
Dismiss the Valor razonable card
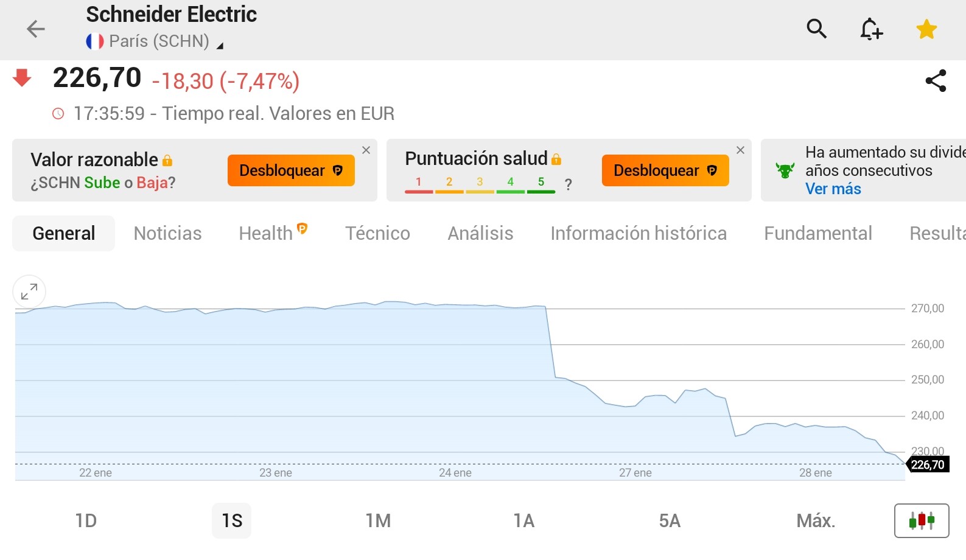point(366,150)
